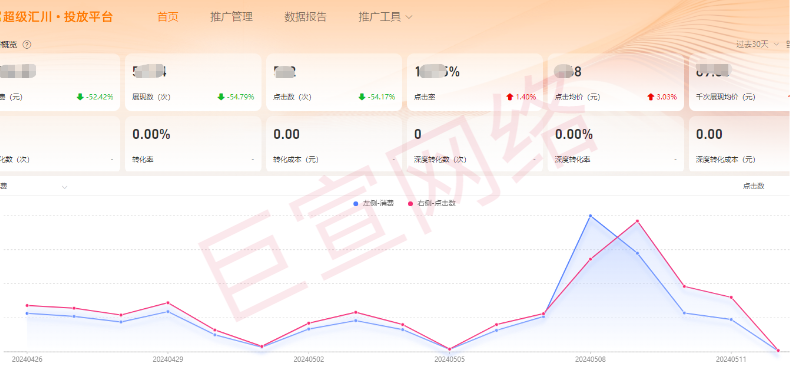Click the 20240505 axis label
This screenshot has width=790, height=370.
click(x=449, y=360)
